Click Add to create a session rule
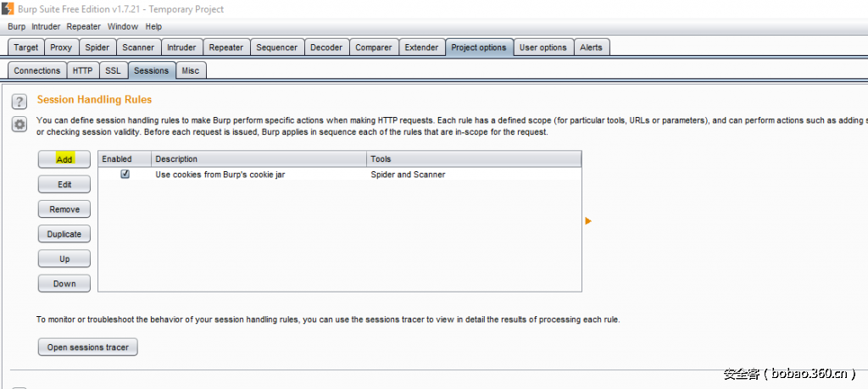Image resolution: width=868 pixels, height=389 pixels. click(64, 159)
